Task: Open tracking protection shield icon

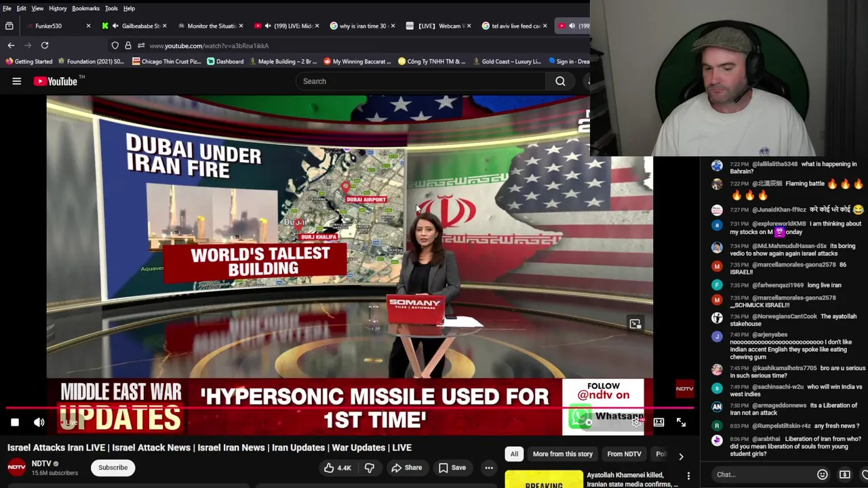Action: pos(115,45)
